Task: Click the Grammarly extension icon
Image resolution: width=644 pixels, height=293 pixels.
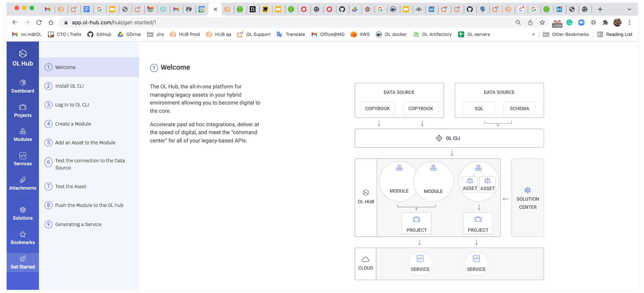Action: point(569,22)
